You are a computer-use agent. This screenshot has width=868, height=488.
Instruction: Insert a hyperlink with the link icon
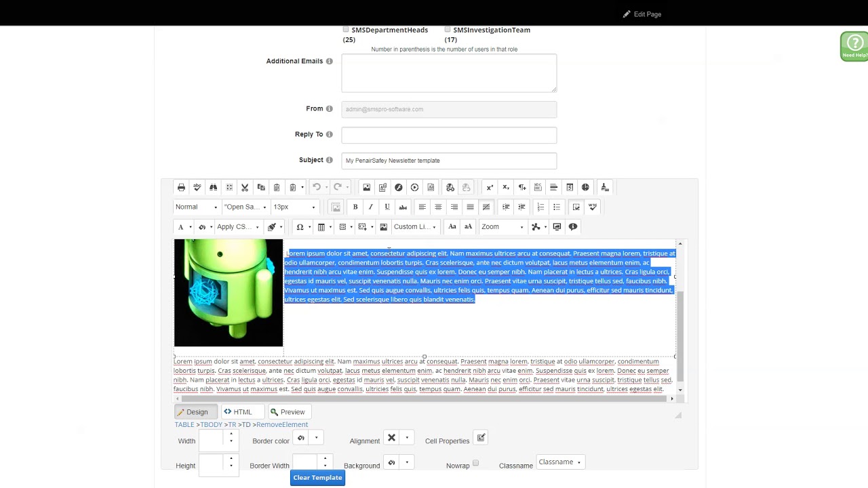[x=450, y=187]
